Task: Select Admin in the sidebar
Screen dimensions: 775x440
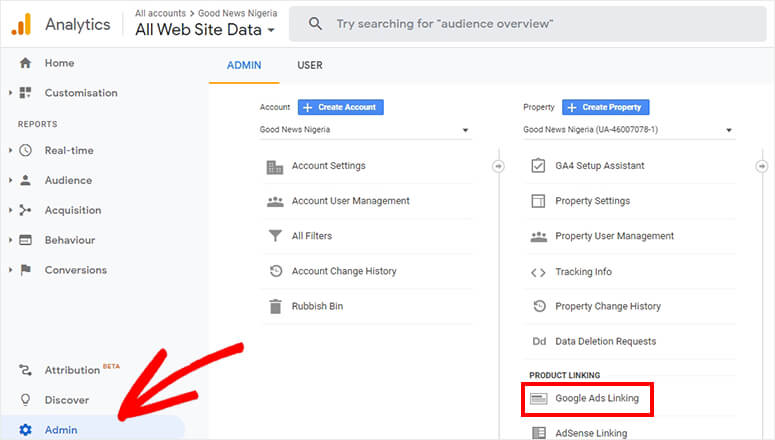Action: 61,430
